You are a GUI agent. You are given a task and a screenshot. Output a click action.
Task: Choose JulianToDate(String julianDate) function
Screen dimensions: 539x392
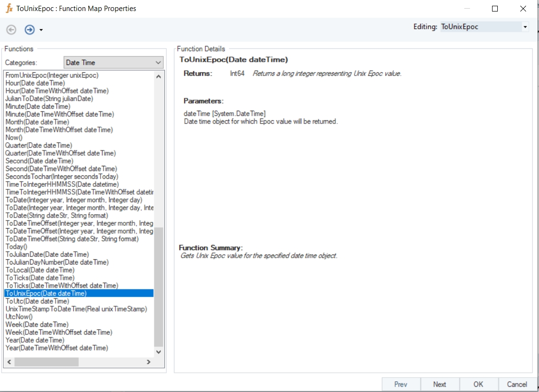pyautogui.click(x=49, y=99)
